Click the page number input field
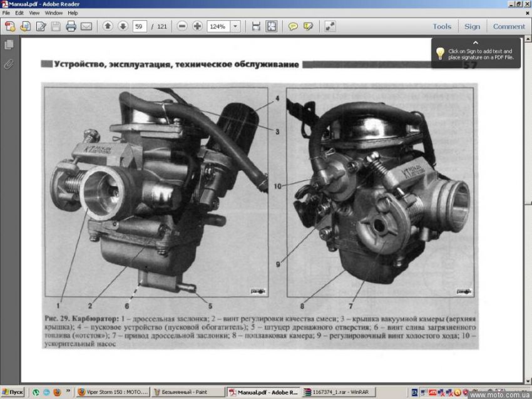 (x=140, y=26)
